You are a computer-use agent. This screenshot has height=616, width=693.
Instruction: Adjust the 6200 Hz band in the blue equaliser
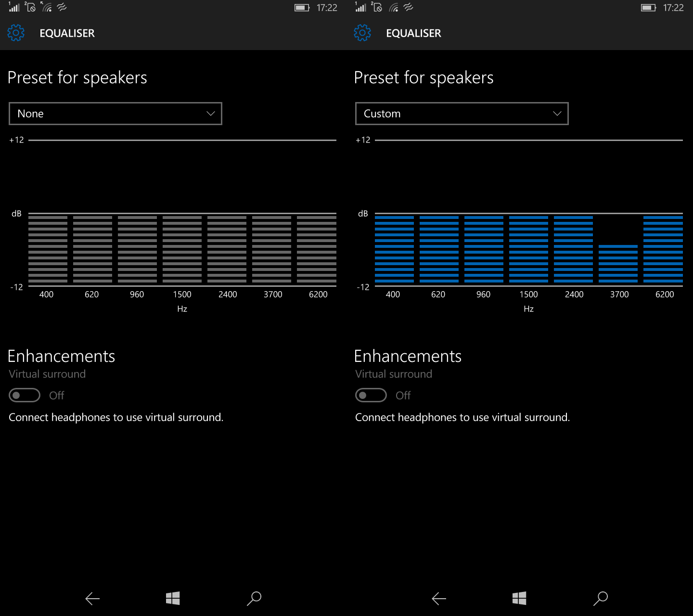pos(663,249)
